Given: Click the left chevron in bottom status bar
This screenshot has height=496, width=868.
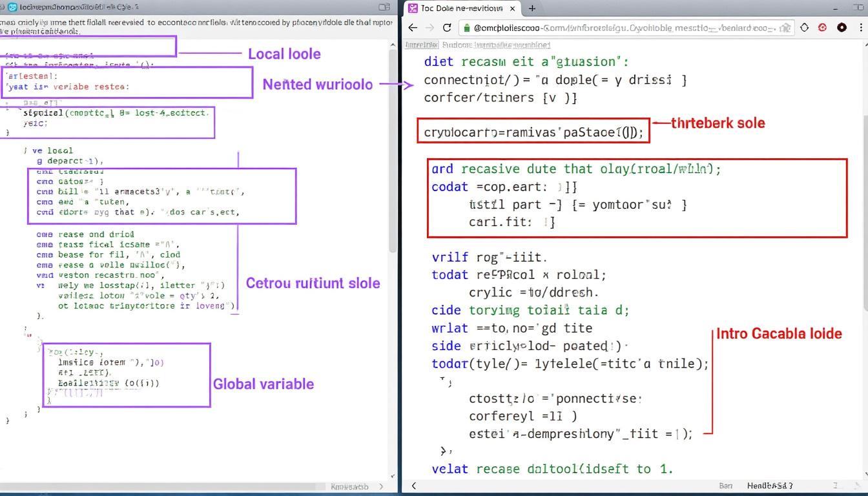Looking at the screenshot, I should point(413,485).
